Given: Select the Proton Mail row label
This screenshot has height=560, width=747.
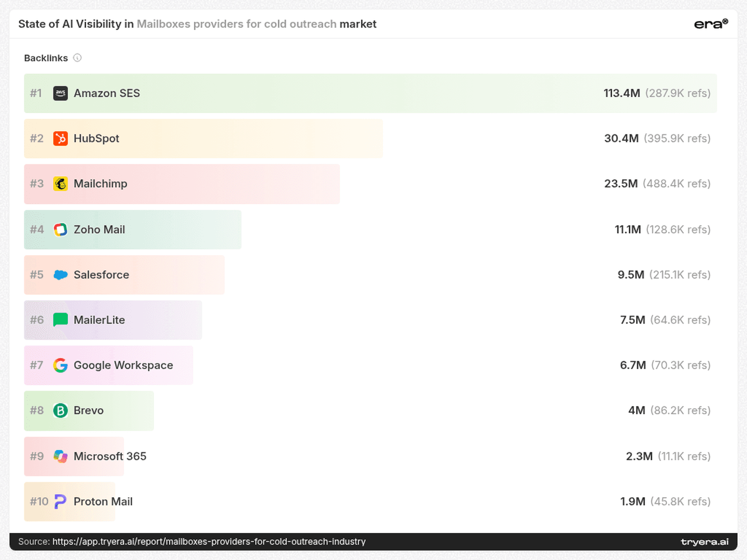Looking at the screenshot, I should 103,501.
